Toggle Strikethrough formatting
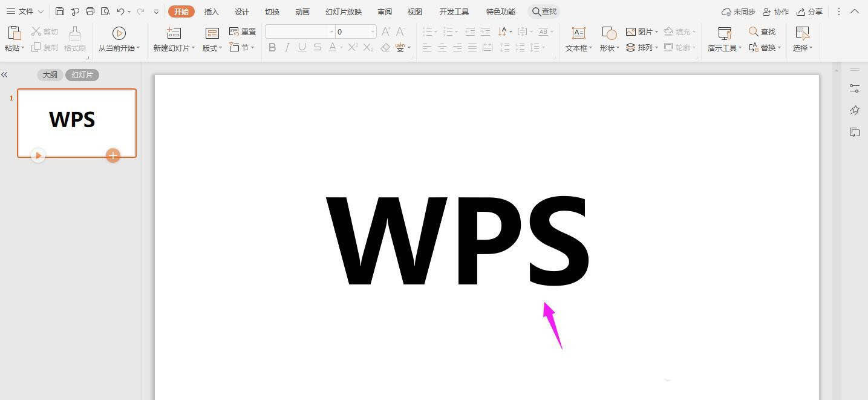The height and width of the screenshot is (400, 868). [x=318, y=47]
